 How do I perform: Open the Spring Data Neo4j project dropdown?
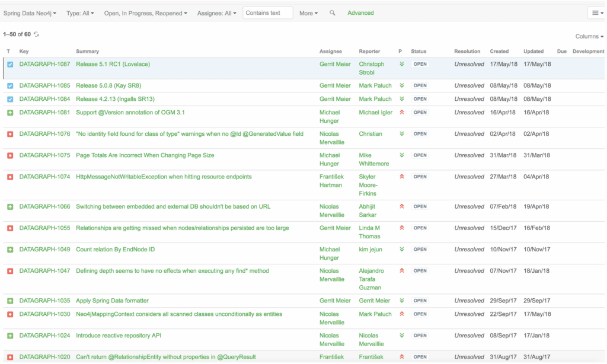[x=30, y=13]
